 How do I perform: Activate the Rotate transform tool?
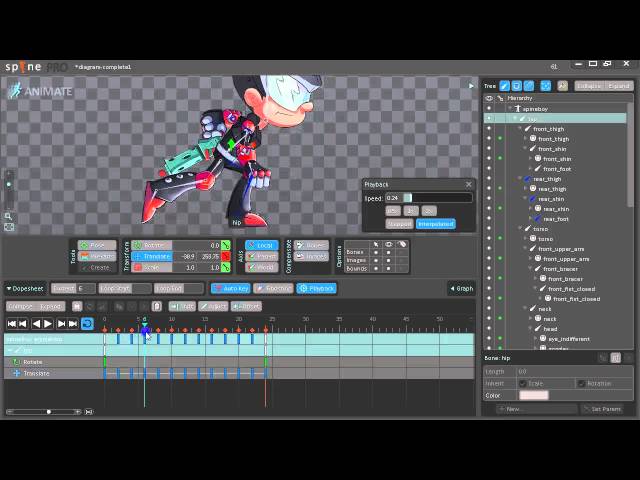151,245
